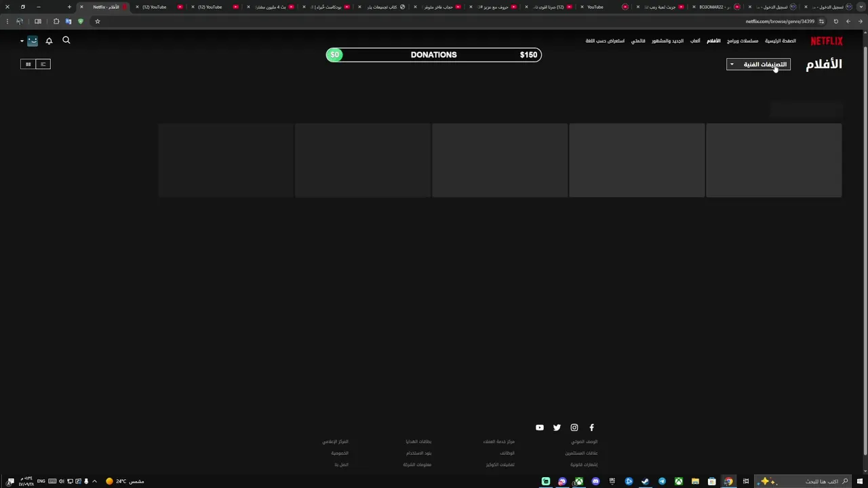
Task: Open استعراض حسب اللغة nav item
Action: tap(605, 41)
